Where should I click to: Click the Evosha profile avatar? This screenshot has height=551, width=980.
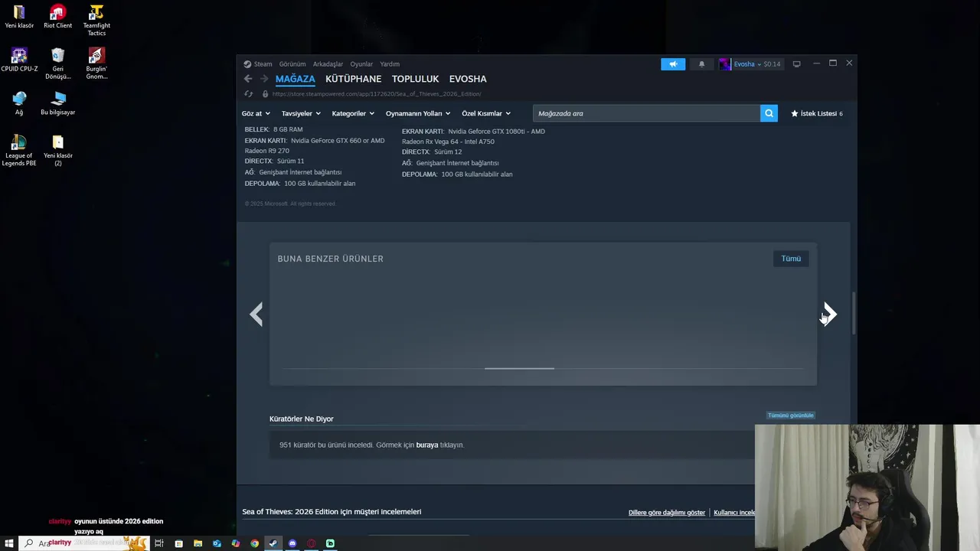[x=724, y=64]
